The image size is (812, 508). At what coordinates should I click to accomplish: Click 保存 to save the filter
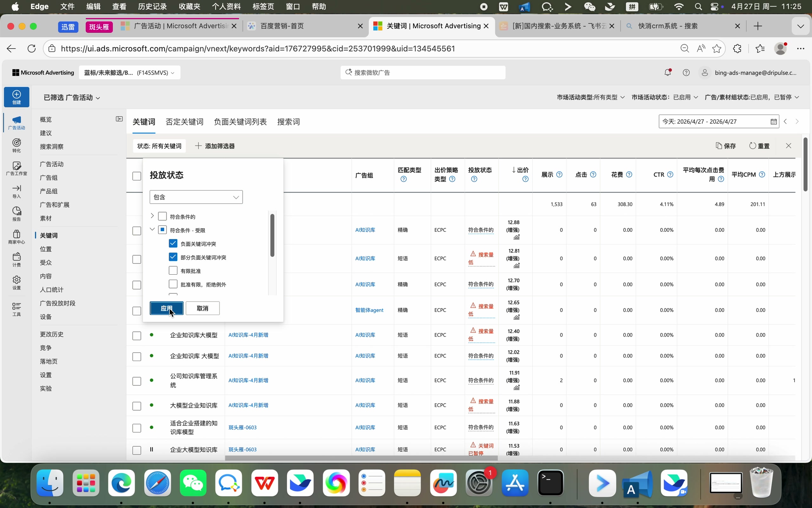[726, 146]
